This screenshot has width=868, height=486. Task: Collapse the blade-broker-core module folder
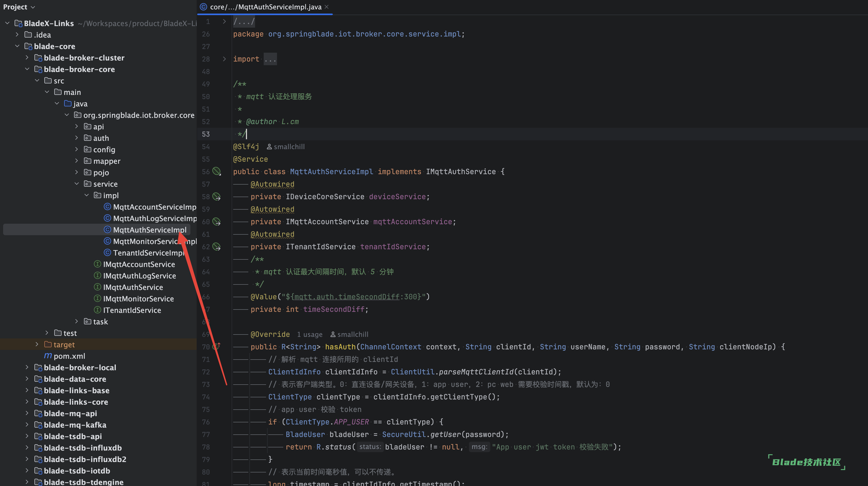(x=27, y=69)
